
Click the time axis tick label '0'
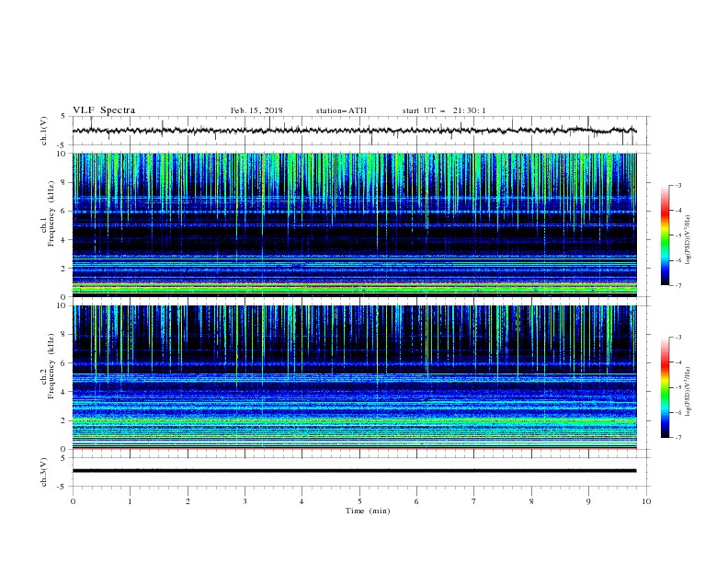point(73,501)
